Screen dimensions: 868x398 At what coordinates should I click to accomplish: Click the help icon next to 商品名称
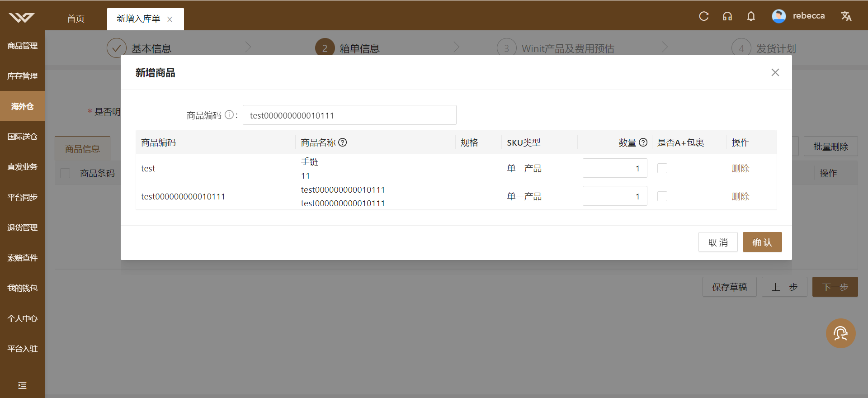click(x=343, y=142)
